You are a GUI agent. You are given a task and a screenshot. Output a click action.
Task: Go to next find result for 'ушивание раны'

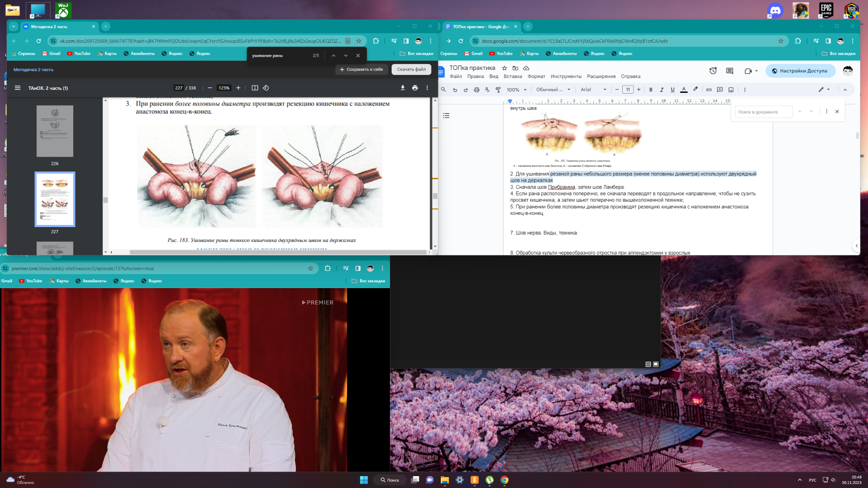(346, 55)
